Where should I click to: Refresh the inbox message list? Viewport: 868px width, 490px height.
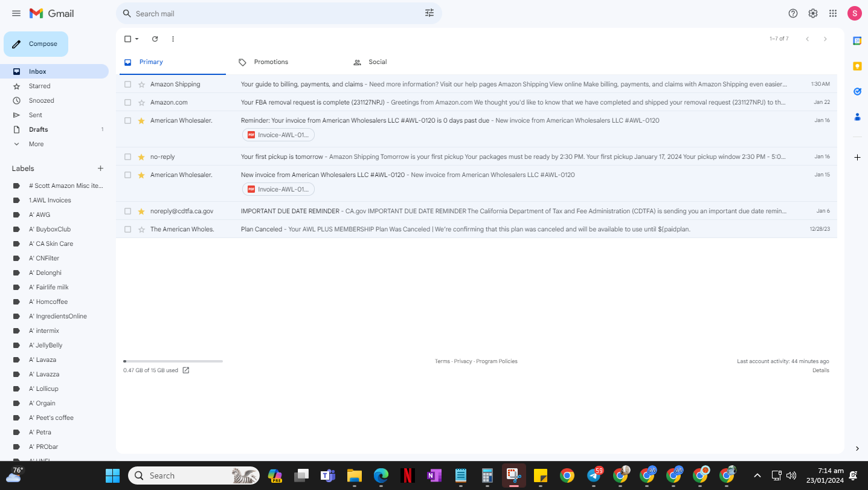[x=155, y=39]
